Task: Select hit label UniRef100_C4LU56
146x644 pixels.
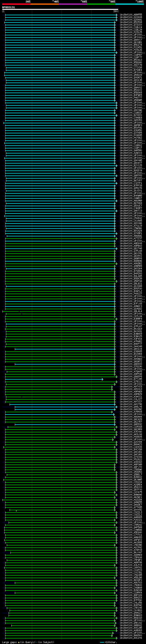Action: click(131, 603)
